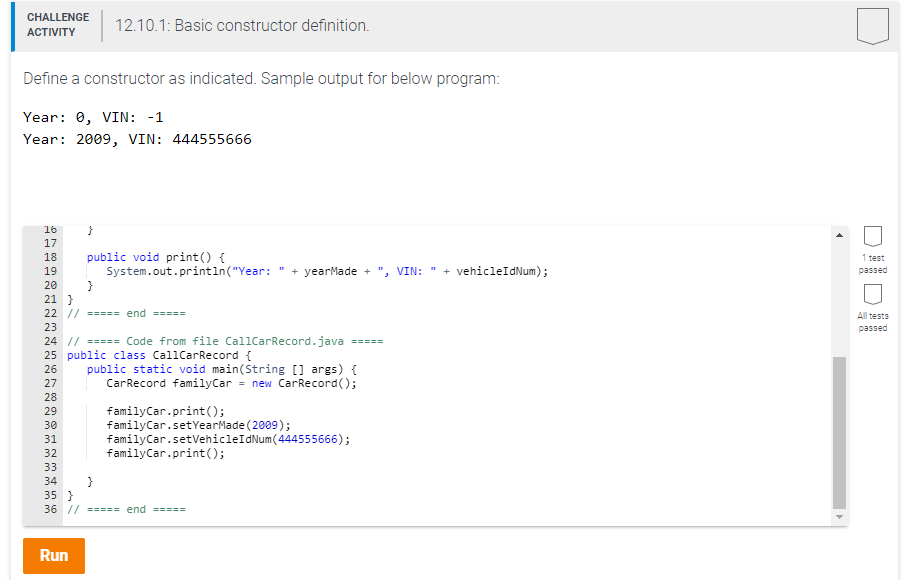Click the 'CHALLENGE ACTIVITY' label

[58, 25]
